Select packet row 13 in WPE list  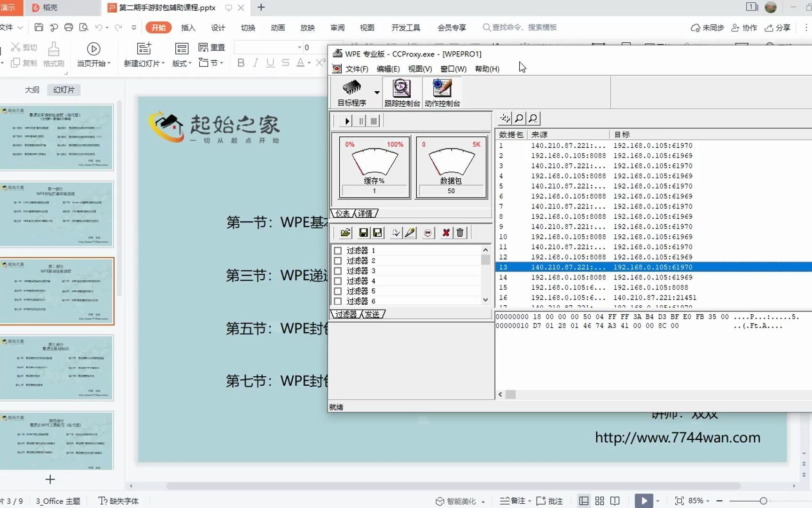(653, 267)
